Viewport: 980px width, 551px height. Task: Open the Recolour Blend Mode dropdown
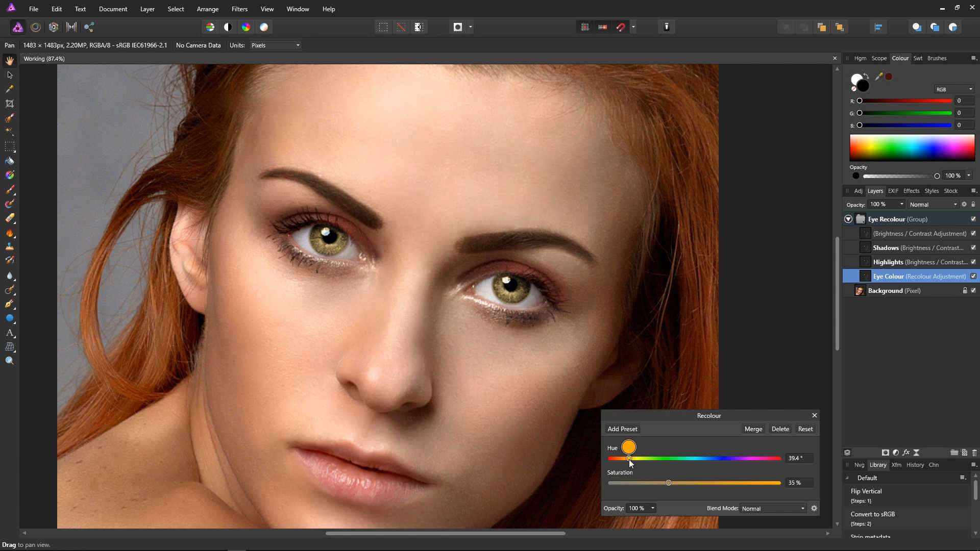coord(773,508)
